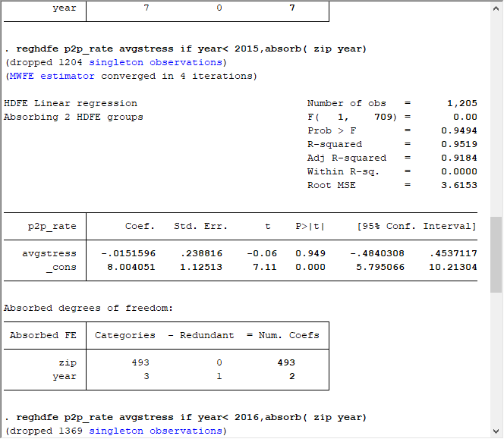Click the zip Categories value 493
The height and width of the screenshot is (439, 504).
140,362
